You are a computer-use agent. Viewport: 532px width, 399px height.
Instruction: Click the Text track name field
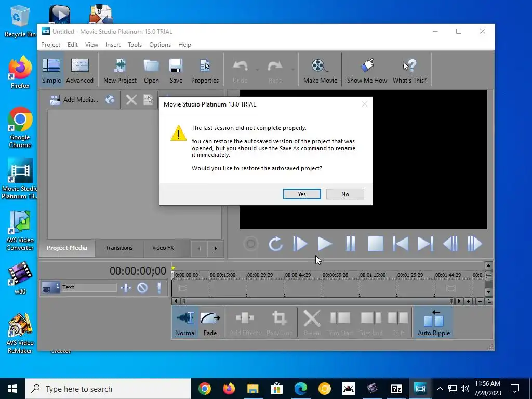89,287
